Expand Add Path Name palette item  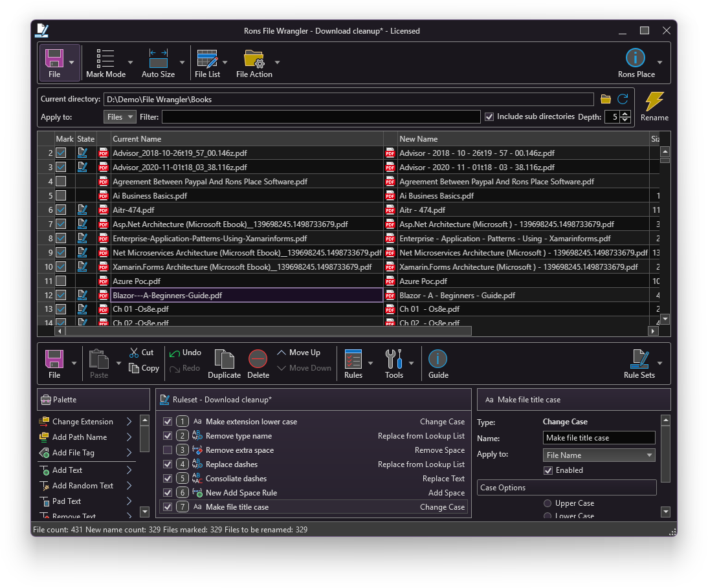(129, 437)
